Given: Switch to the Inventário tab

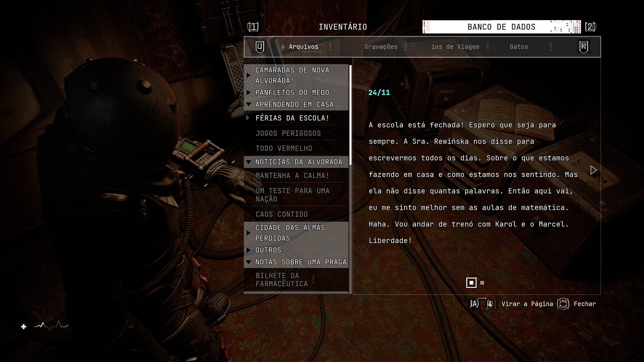Looking at the screenshot, I should (x=342, y=27).
